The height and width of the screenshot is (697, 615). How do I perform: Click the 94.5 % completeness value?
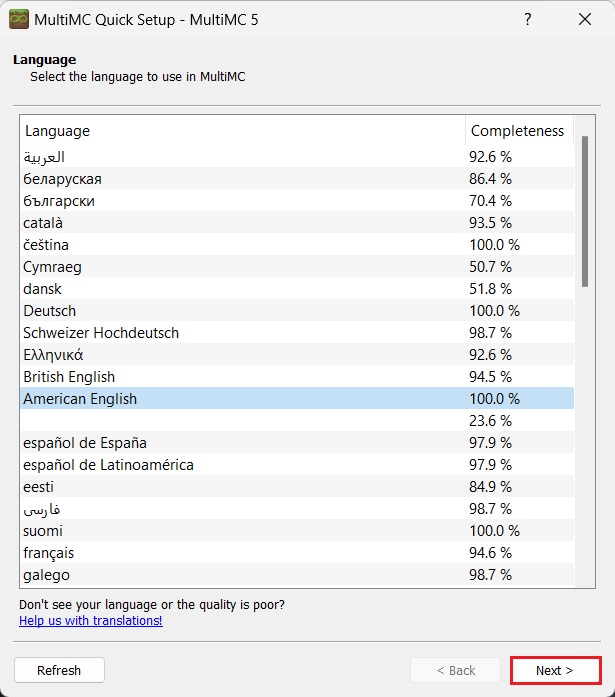point(490,377)
